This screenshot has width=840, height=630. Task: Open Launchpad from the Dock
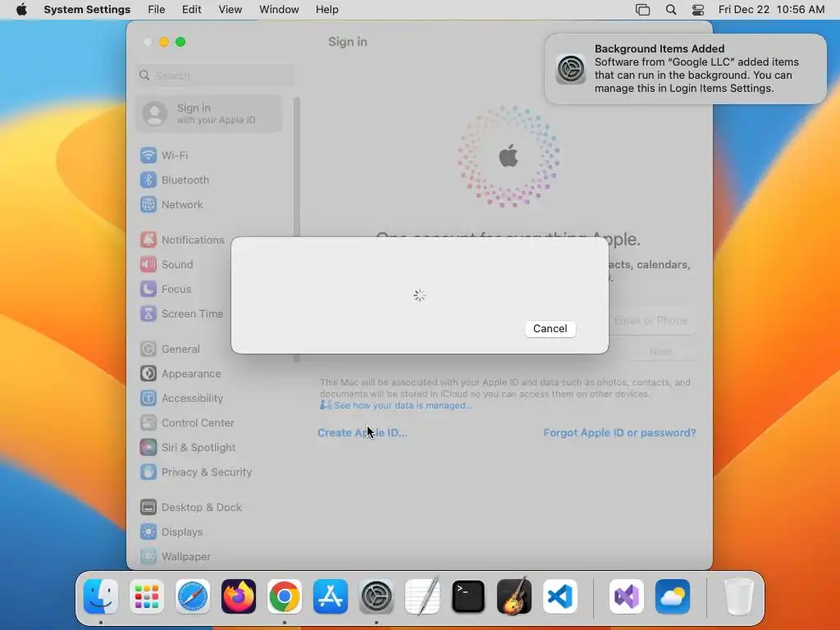point(147,596)
